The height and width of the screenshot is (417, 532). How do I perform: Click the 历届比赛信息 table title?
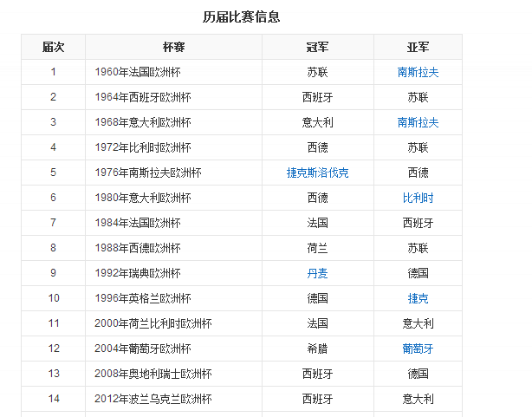coord(241,17)
